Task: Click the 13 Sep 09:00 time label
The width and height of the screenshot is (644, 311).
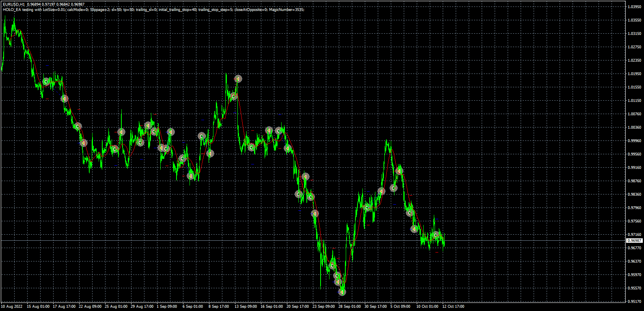Action: 246,307
